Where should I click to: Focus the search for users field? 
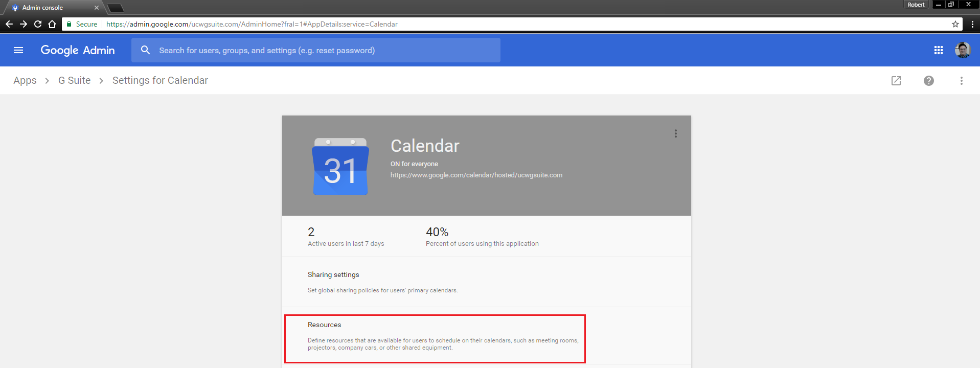coord(315,50)
